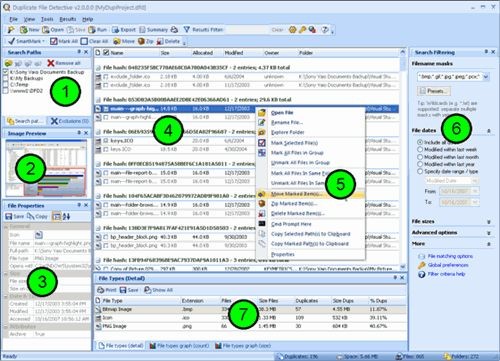500x361 pixels.
Task: Select 'Specify date range / type' radio option
Action: [x=420, y=171]
